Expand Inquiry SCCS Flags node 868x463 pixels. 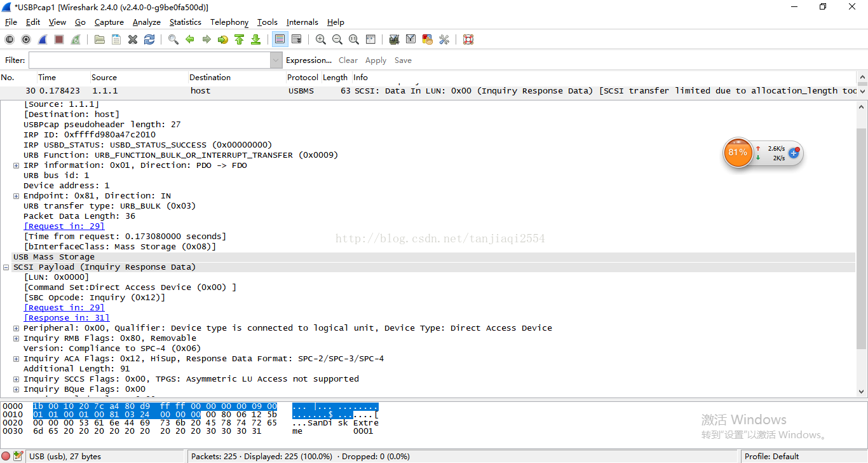pos(16,379)
